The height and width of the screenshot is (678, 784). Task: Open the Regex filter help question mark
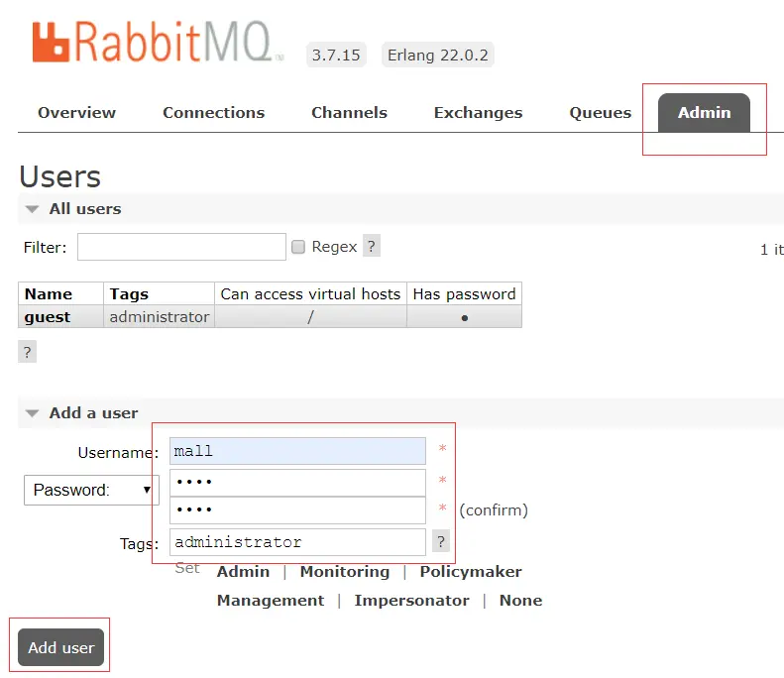[371, 246]
